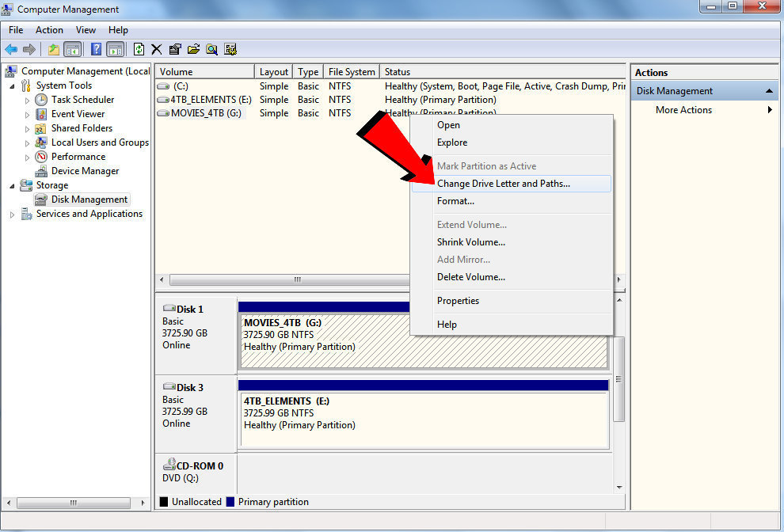This screenshot has height=532, width=784.
Task: Select the Disk 1 label box
Action: (196, 335)
